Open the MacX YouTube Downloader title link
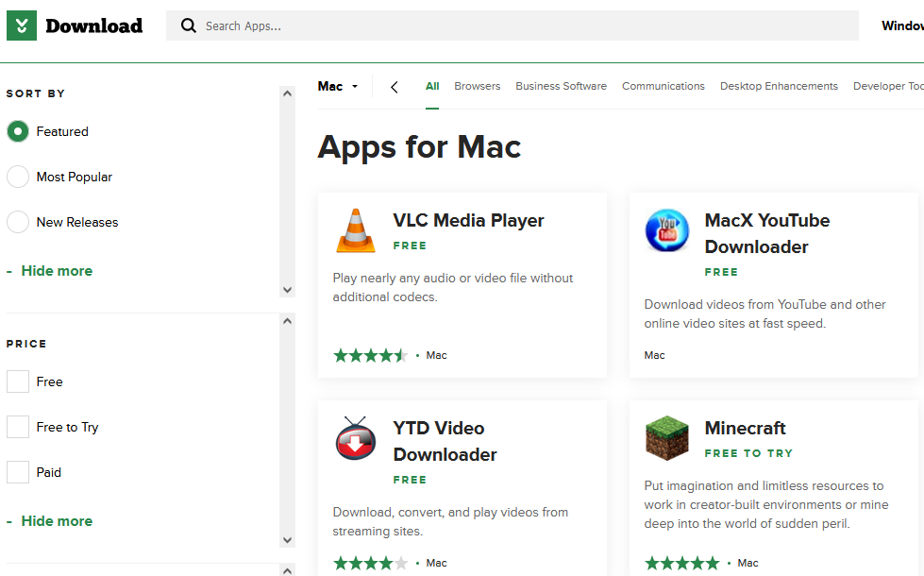The width and height of the screenshot is (924, 576). tap(767, 233)
